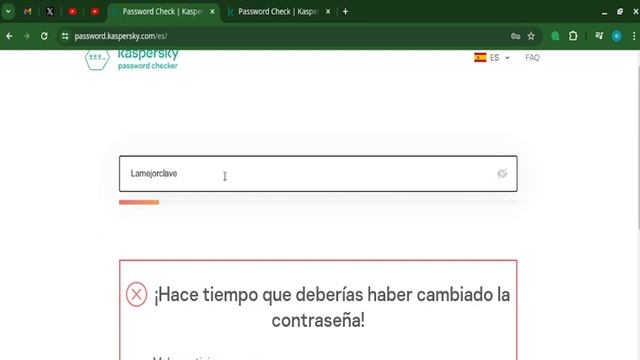Click the Kaspersky password checker logo
Viewport: 640px width, 360px height.
[x=132, y=60]
